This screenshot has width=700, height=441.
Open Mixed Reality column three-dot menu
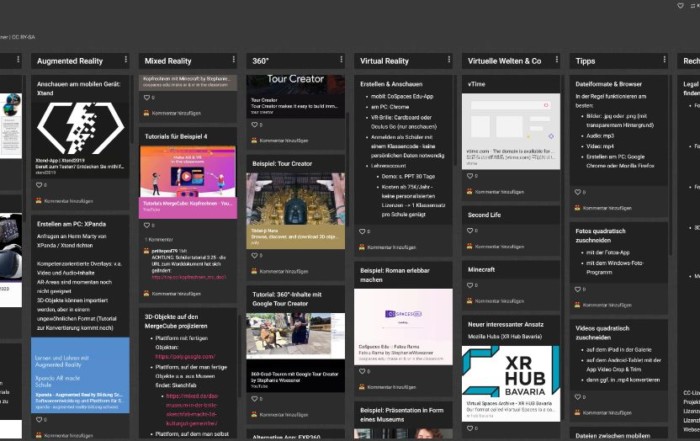232,61
